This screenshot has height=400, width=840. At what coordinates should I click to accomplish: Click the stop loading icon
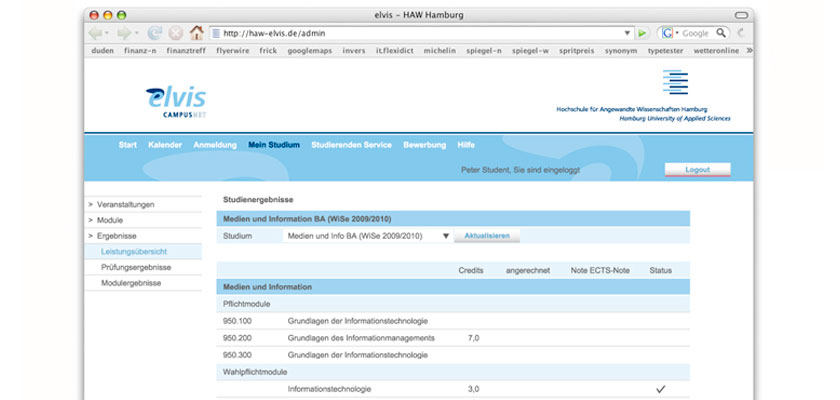coord(175,33)
